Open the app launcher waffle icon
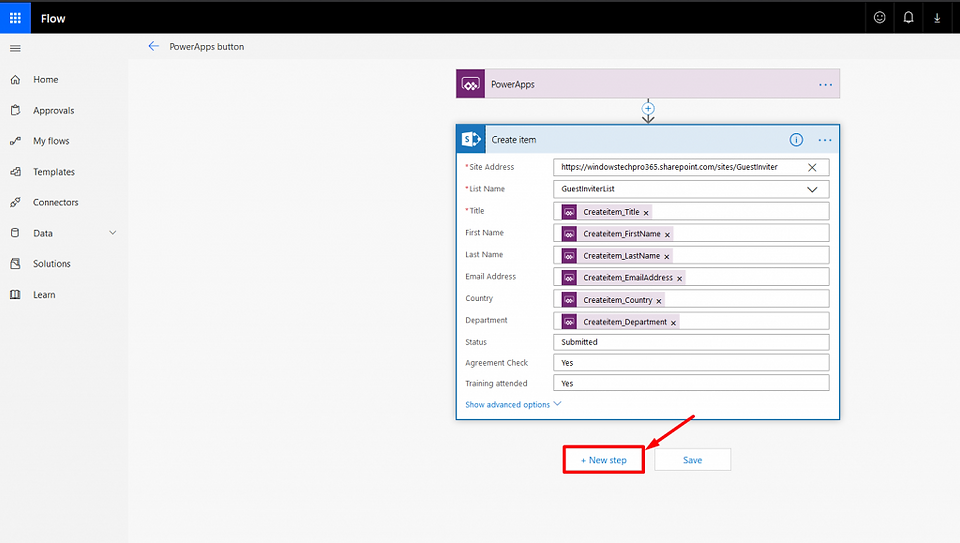The height and width of the screenshot is (543, 960). pyautogui.click(x=15, y=18)
